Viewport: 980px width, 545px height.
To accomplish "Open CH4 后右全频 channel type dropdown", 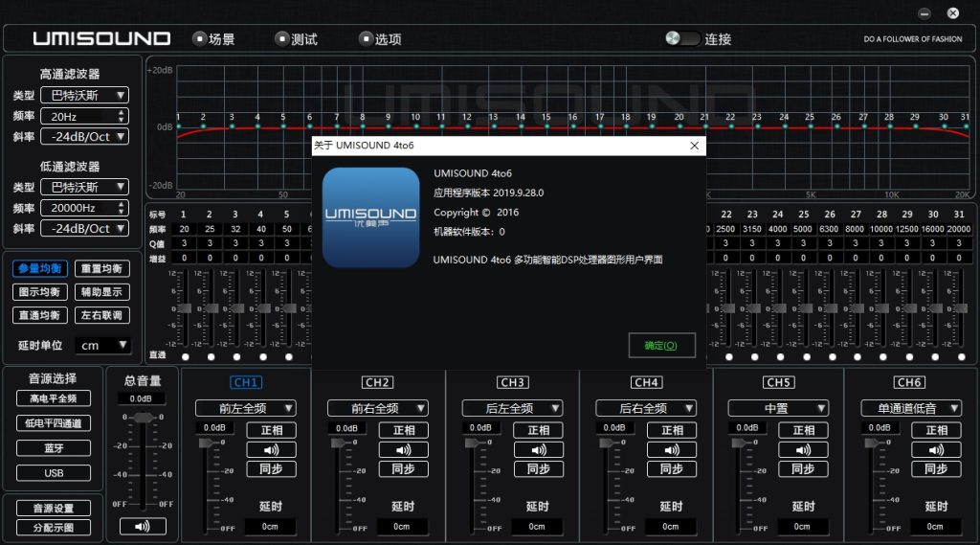I will pos(646,408).
